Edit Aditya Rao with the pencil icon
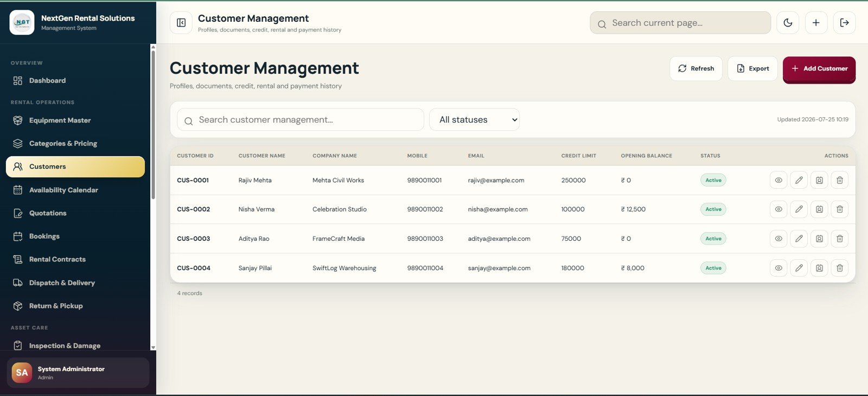868x396 pixels. click(799, 238)
